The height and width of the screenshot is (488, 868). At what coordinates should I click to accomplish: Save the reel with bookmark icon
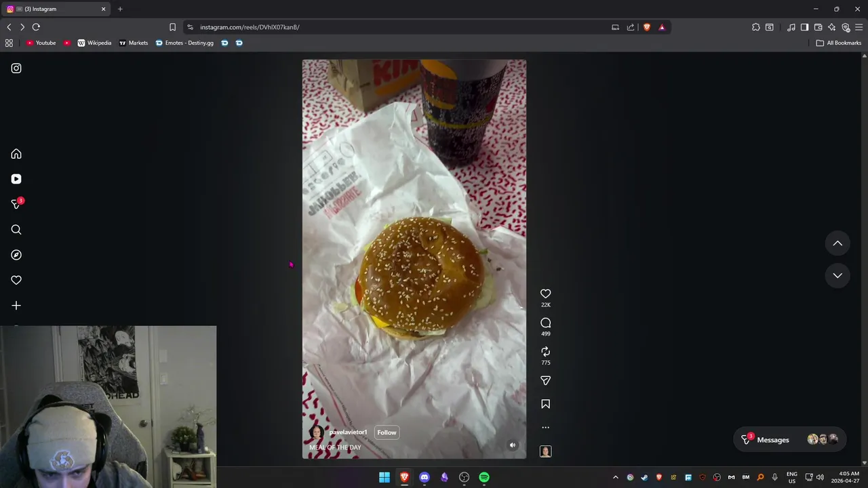546,404
